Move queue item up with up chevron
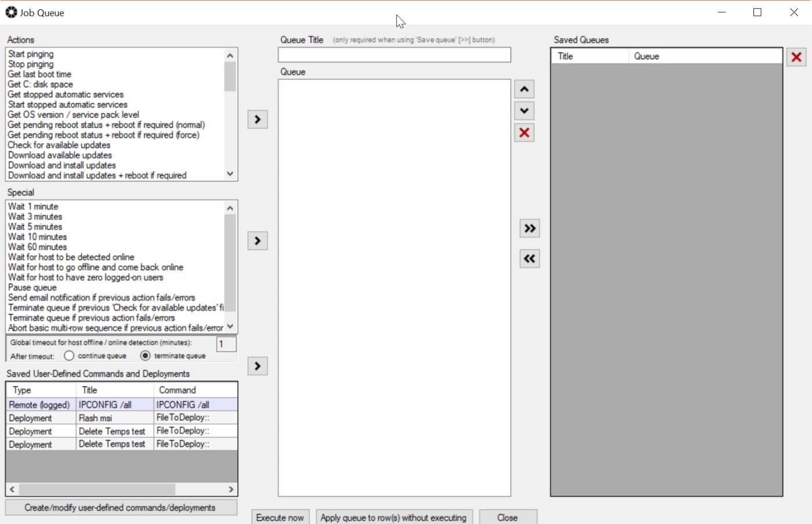 (x=524, y=89)
